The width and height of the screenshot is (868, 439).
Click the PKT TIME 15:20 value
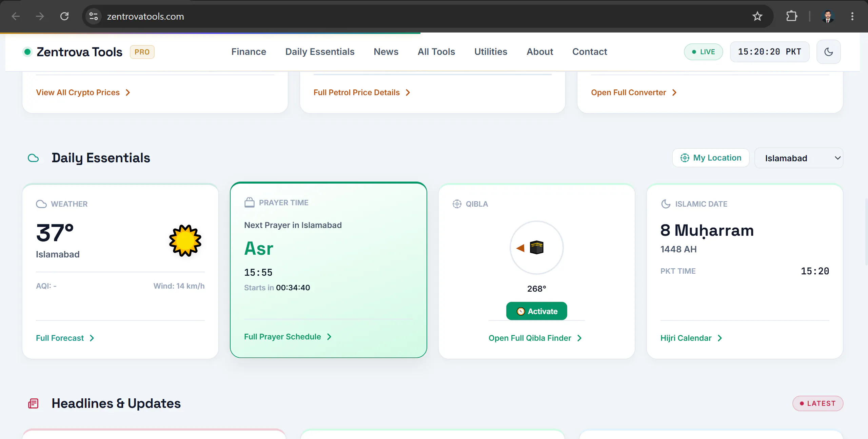815,271
